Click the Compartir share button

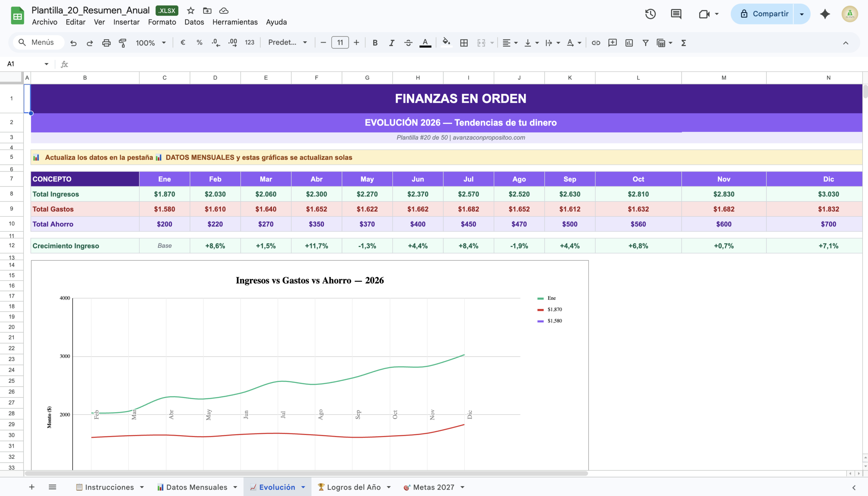pos(763,14)
